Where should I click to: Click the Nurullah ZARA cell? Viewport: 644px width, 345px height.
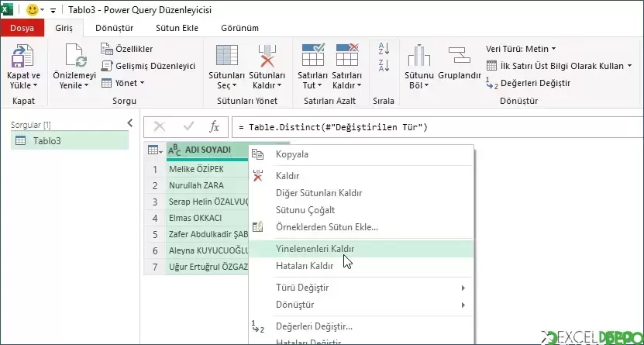[208, 185]
